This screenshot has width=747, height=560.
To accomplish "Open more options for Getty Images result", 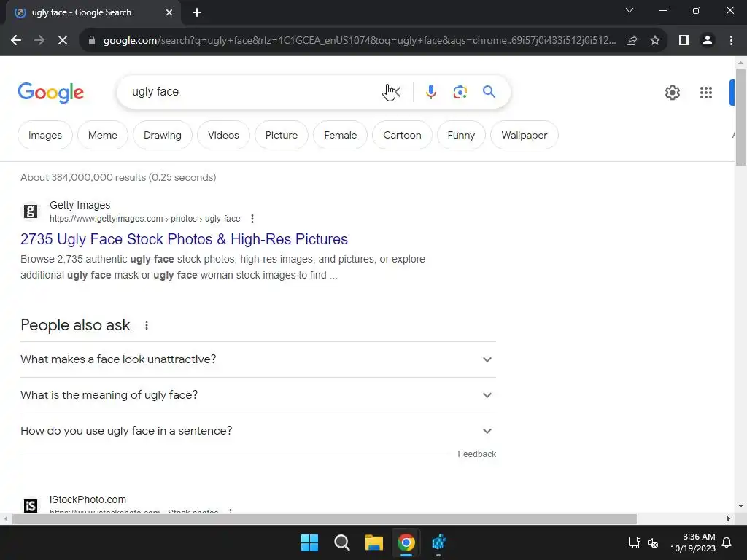I will pyautogui.click(x=252, y=219).
